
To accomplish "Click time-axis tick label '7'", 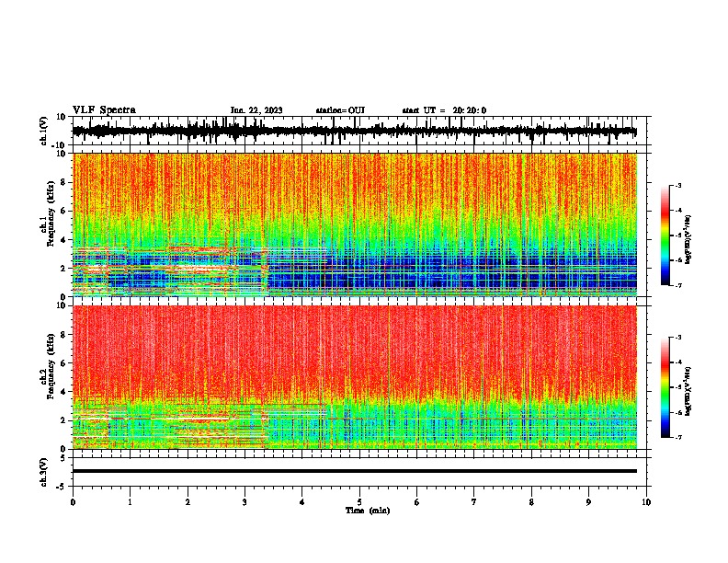I will pos(474,502).
